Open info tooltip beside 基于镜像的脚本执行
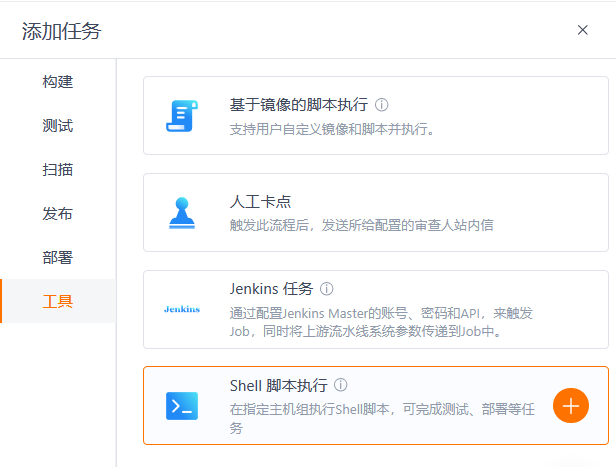The height and width of the screenshot is (467, 616). (381, 105)
